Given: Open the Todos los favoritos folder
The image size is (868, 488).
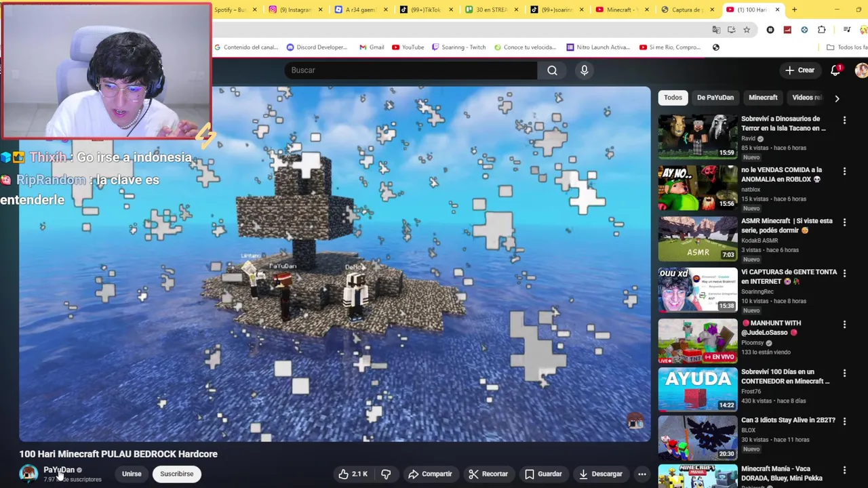Looking at the screenshot, I should pos(848,47).
